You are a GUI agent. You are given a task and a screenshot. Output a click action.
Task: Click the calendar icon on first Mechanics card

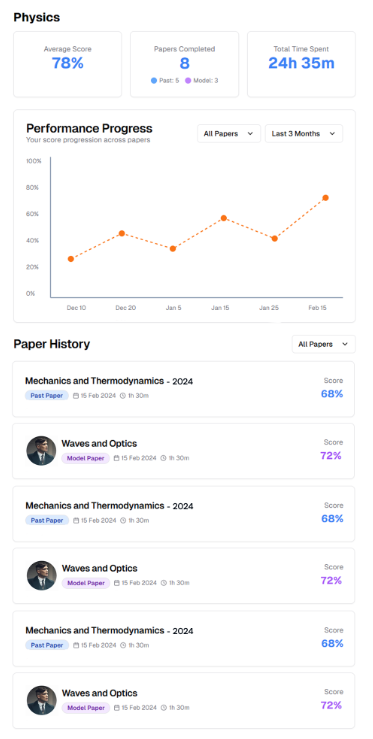[76, 396]
